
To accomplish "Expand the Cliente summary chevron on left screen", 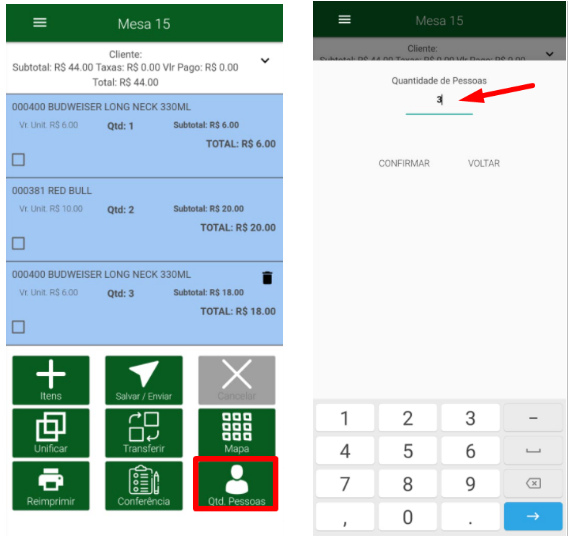I will [x=265, y=60].
